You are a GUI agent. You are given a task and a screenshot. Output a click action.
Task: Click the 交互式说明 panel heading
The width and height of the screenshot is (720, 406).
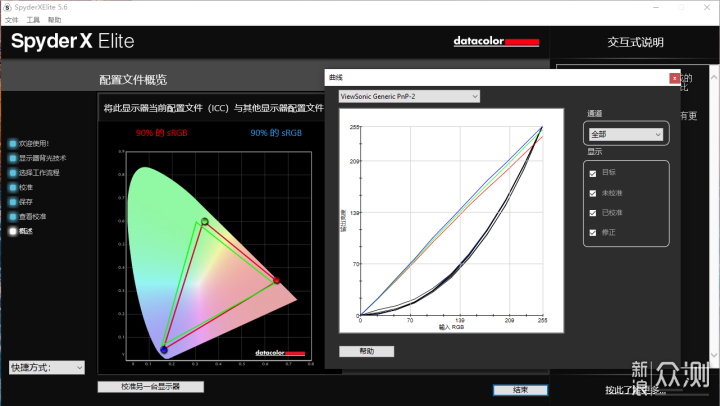coord(636,42)
